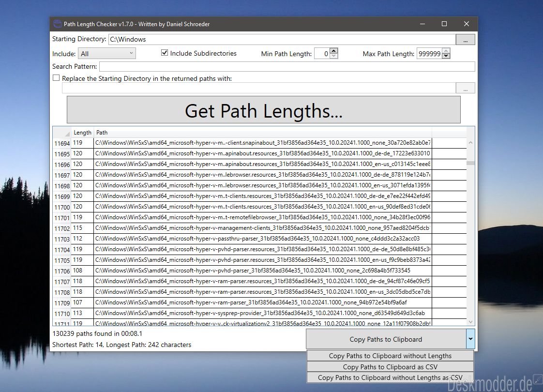Select the client.snapinabout path cell

pos(262,143)
